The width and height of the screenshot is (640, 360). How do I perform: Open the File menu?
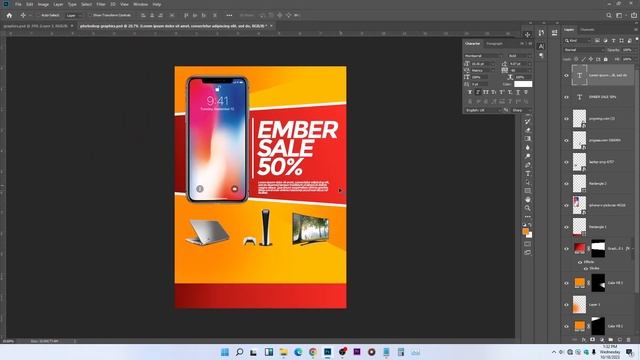[18, 4]
